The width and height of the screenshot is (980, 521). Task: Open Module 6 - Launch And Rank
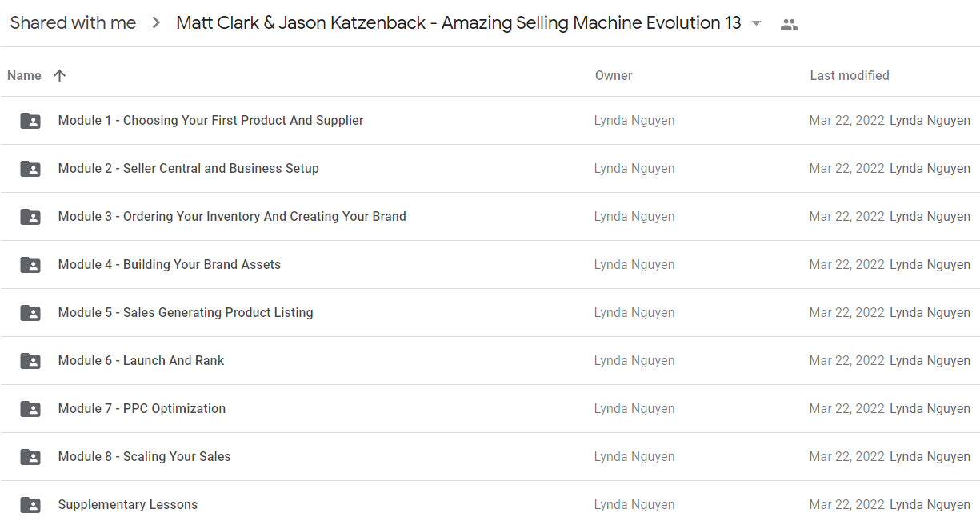[x=141, y=360]
